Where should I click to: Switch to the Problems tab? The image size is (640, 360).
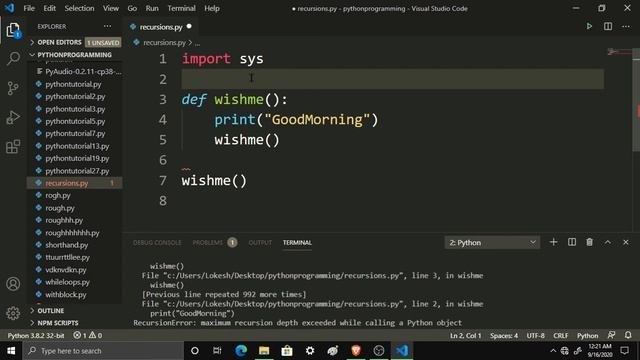click(208, 243)
